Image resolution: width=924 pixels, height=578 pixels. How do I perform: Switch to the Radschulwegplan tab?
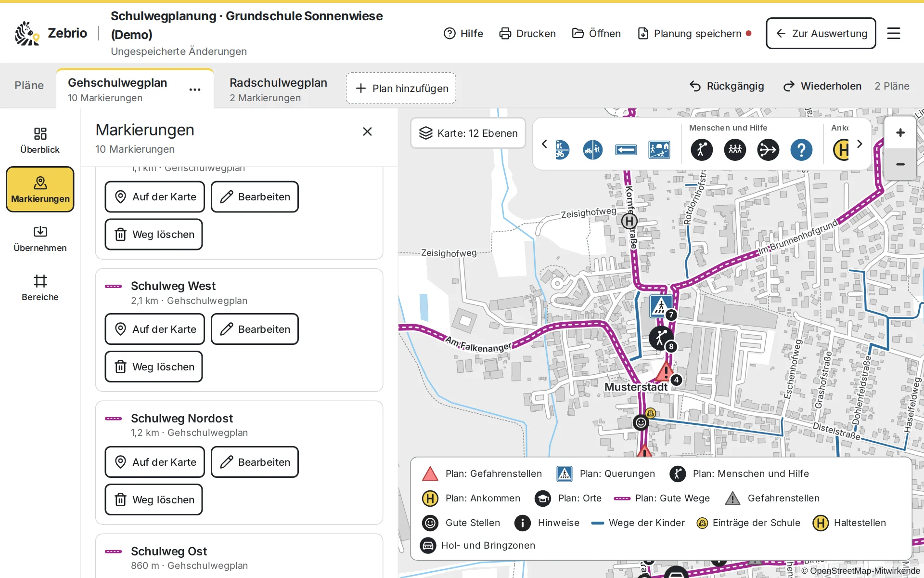click(278, 90)
